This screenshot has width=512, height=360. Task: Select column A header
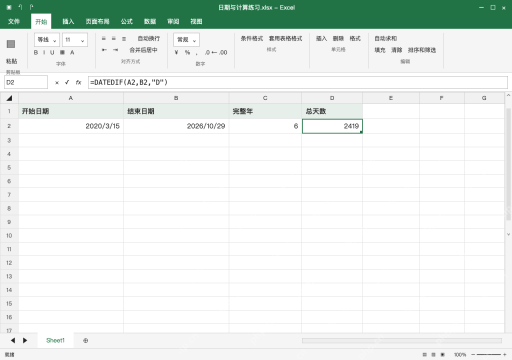point(71,98)
